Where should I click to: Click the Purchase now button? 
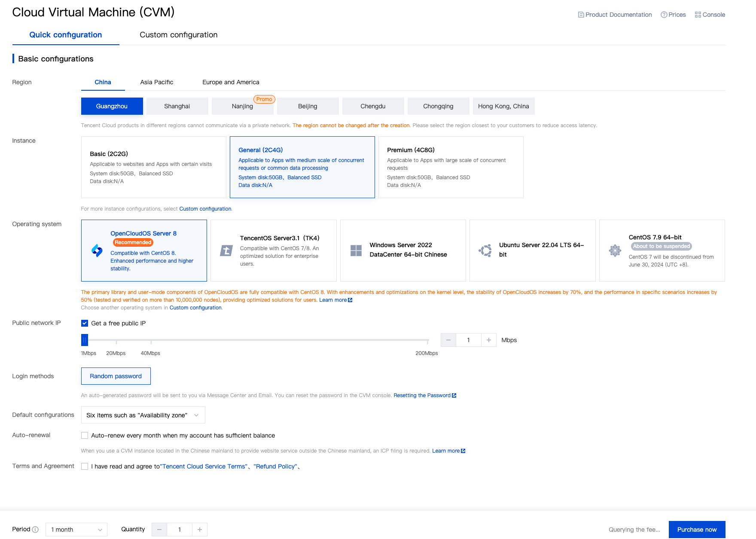tap(697, 530)
